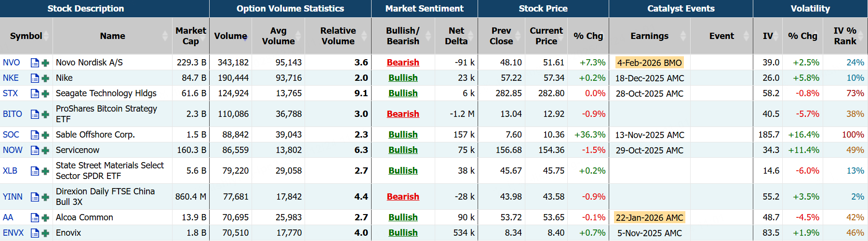Open the ENVX ticker link
Image resolution: width=868 pixels, height=241 pixels.
tap(13, 233)
